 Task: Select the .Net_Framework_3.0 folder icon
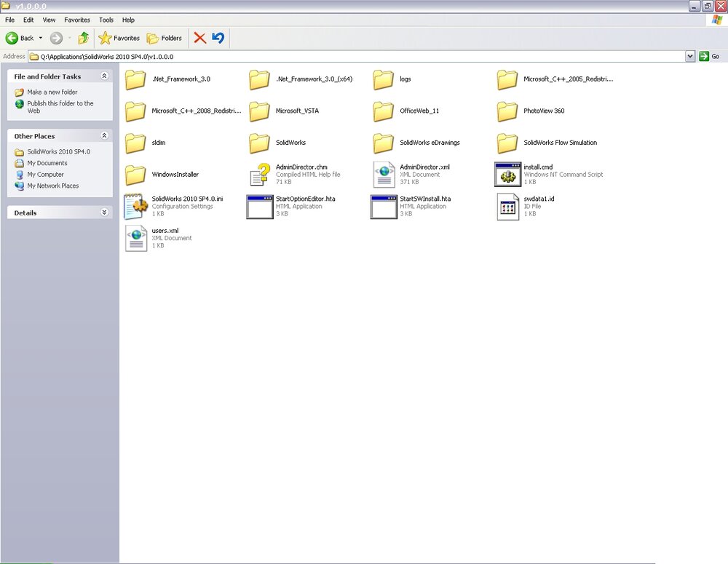[x=135, y=79]
